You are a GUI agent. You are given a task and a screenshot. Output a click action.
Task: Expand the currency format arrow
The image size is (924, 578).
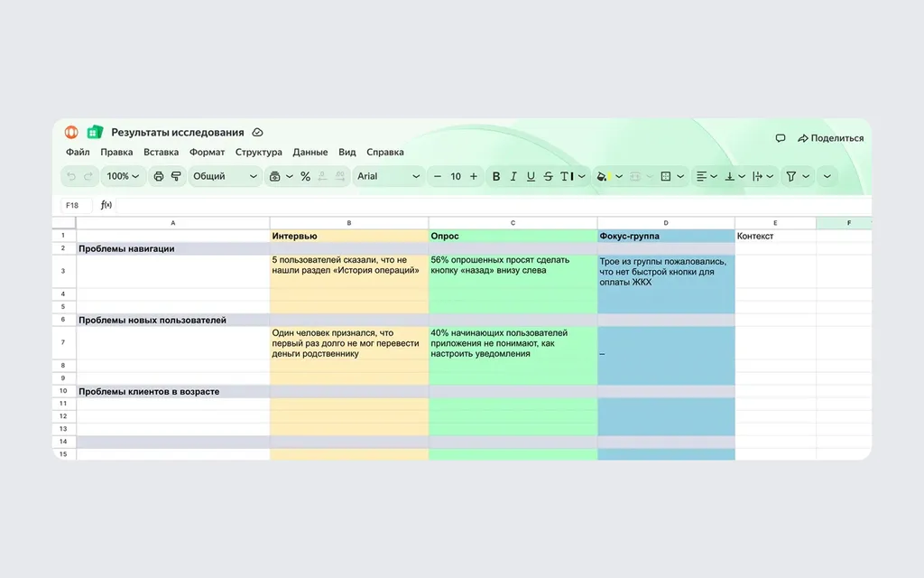coord(290,176)
